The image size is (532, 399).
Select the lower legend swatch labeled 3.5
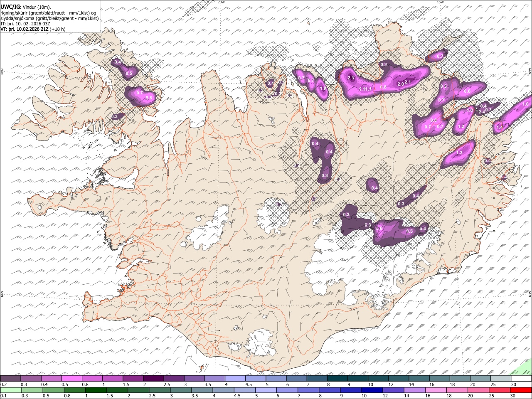pyautogui.click(x=202, y=390)
